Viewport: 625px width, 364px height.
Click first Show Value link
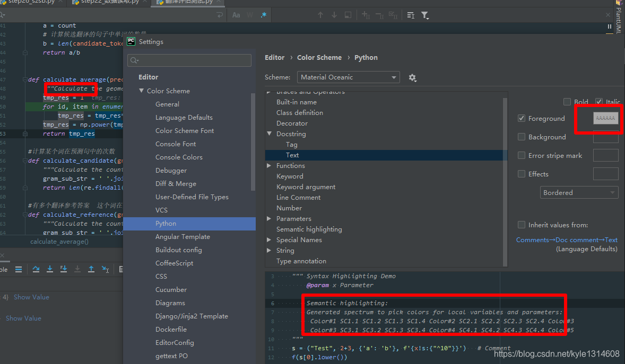[31, 297]
